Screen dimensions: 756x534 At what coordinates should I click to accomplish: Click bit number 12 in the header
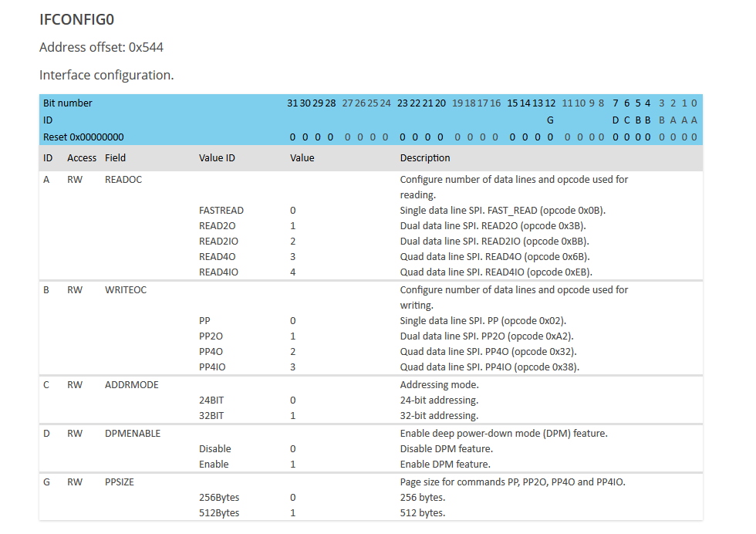550,103
